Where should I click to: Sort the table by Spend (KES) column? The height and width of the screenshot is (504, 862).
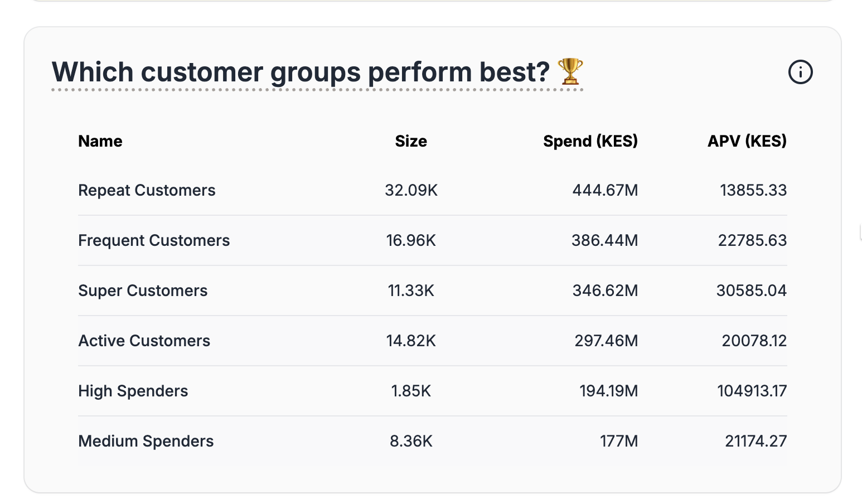(590, 141)
